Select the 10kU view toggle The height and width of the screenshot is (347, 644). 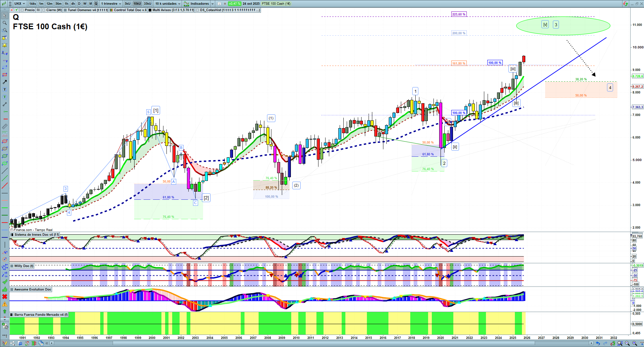click(137, 4)
